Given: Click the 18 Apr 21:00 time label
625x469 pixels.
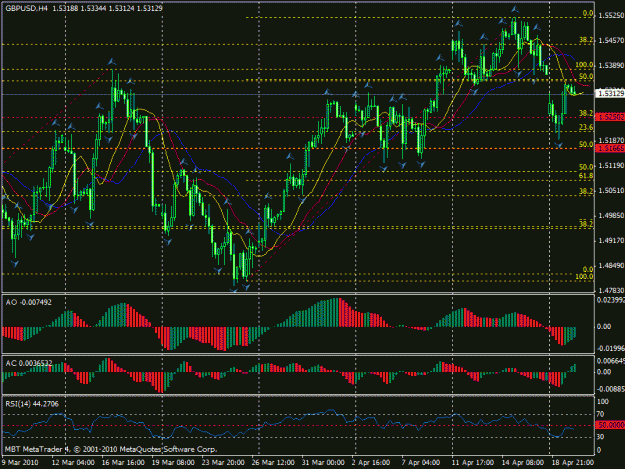Looking at the screenshot, I should click(x=572, y=463).
